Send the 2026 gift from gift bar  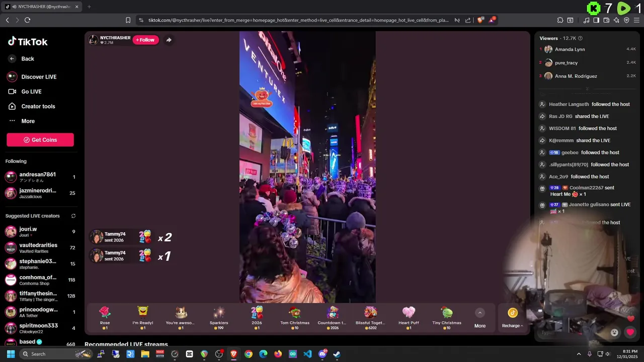tap(257, 318)
